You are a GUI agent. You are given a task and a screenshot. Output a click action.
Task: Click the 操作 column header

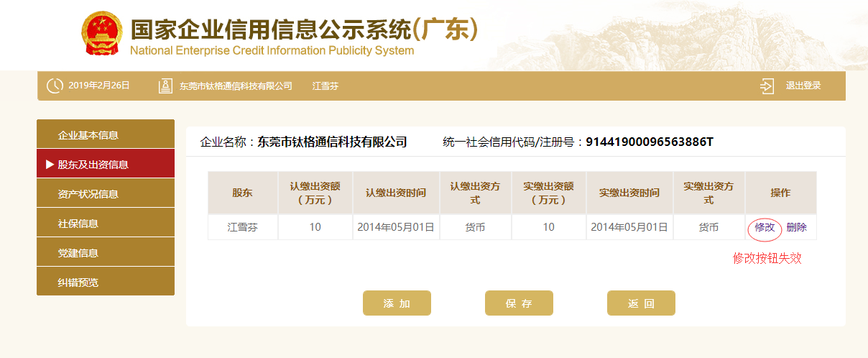[780, 193]
